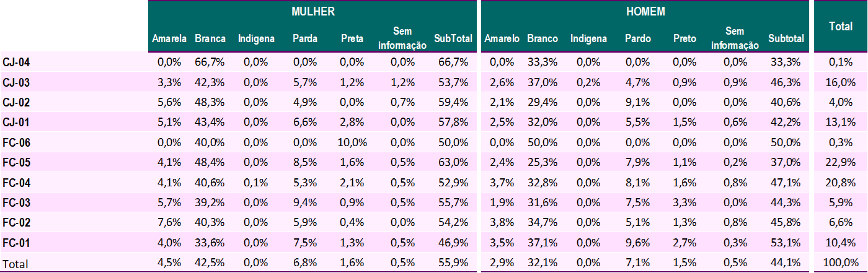
Task: Select the Preto column header
Action: point(684,38)
